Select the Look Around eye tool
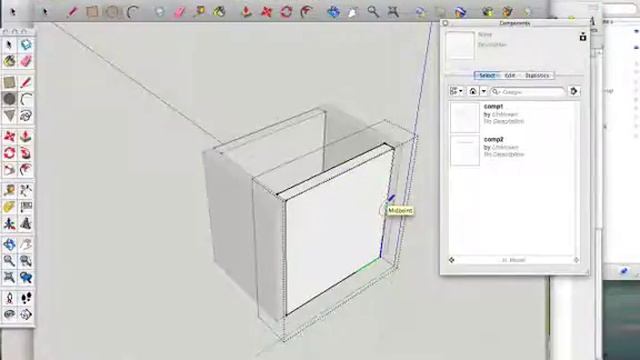 (9, 314)
